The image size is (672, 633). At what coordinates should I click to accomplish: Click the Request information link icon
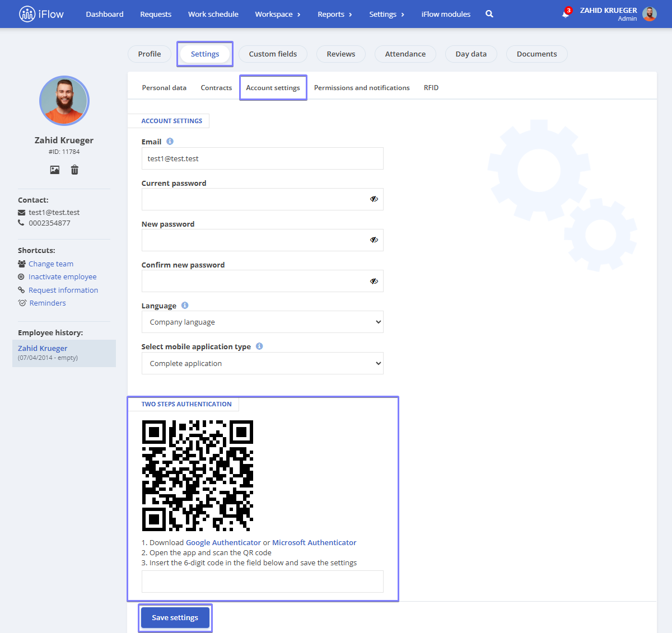(21, 290)
